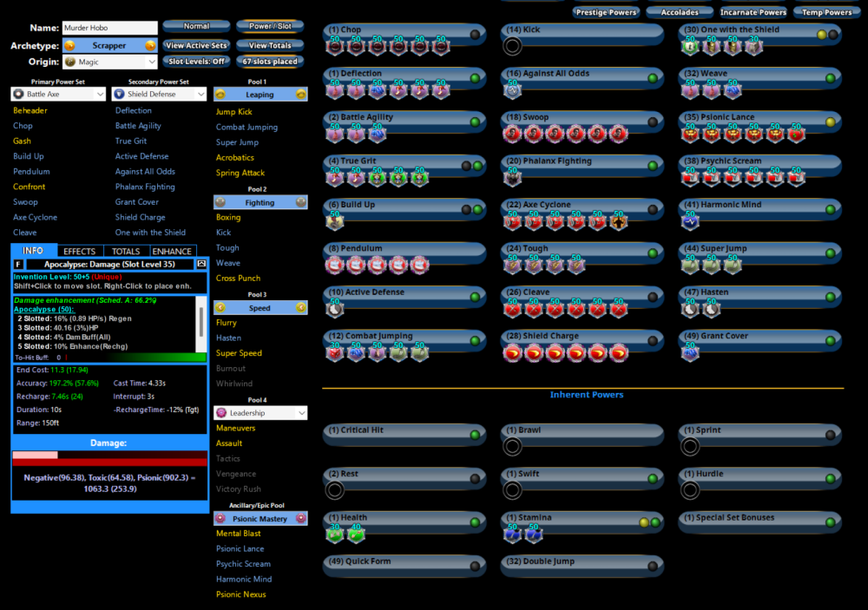The width and height of the screenshot is (868, 610).
Task: Click the empty slot under Brawl
Action: pos(512,446)
